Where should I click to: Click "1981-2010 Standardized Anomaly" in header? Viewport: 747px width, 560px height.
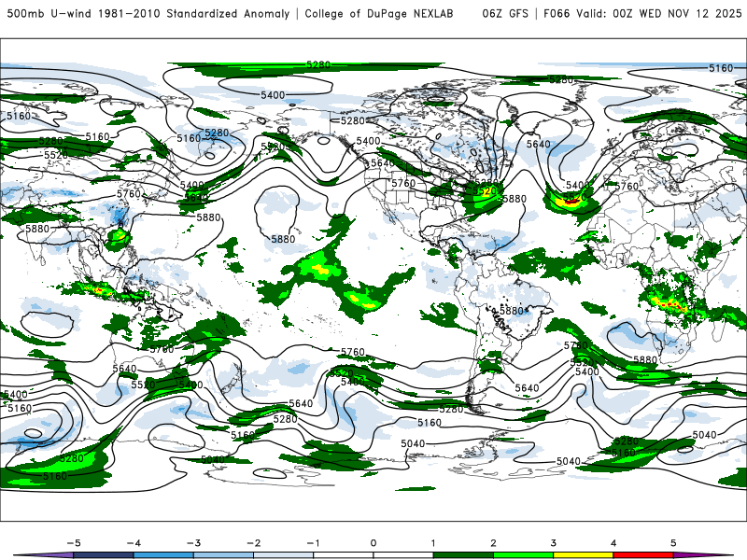click(194, 14)
